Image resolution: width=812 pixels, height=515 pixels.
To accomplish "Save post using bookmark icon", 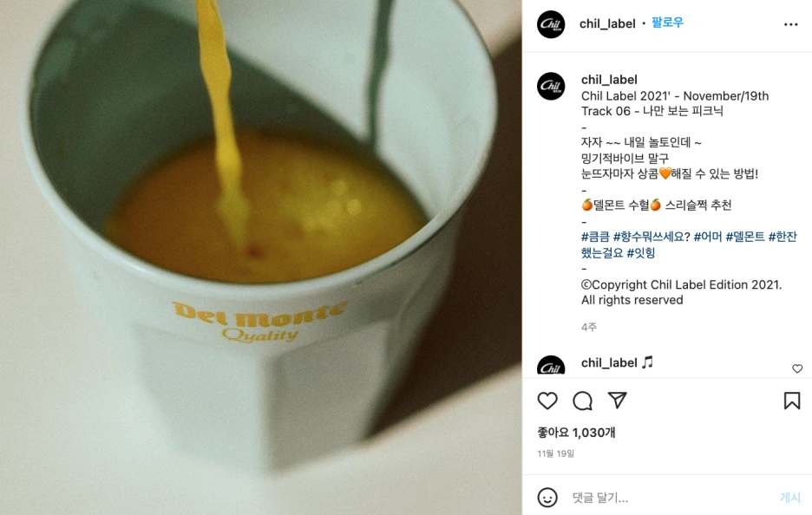I will tap(792, 401).
